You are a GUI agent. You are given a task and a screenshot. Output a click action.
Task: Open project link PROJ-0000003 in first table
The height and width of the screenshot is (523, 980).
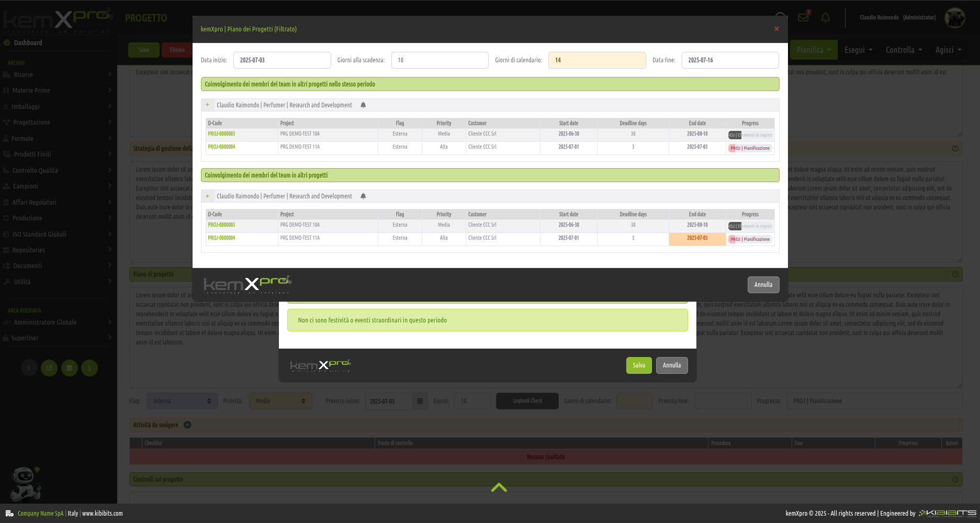[221, 134]
